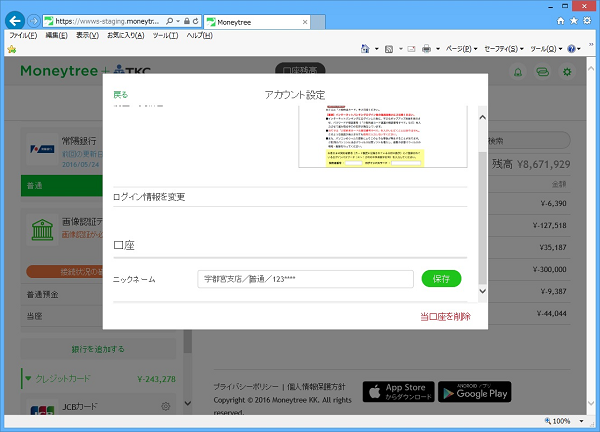Open the セーフティ(S) dropdown
This screenshot has height=432, width=600.
[x=504, y=49]
